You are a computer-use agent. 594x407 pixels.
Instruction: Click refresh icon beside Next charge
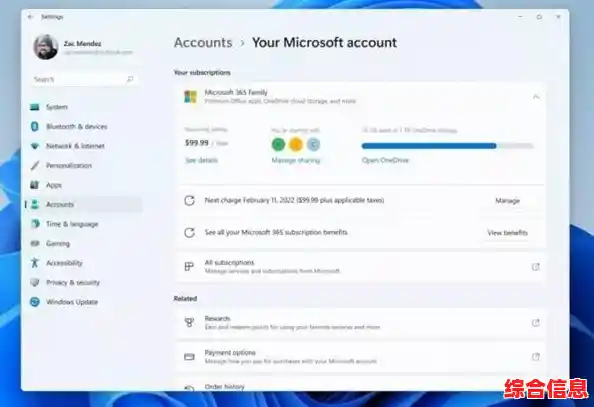pyautogui.click(x=189, y=200)
